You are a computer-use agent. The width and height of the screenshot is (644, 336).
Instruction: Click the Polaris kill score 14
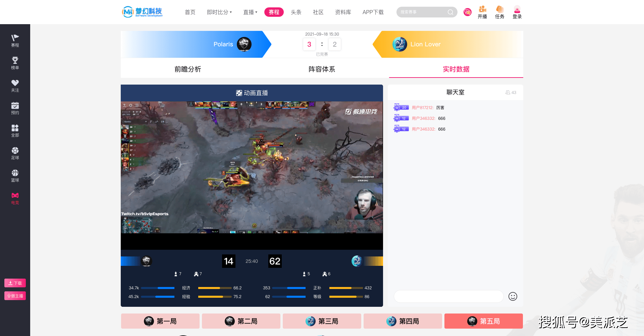229,261
